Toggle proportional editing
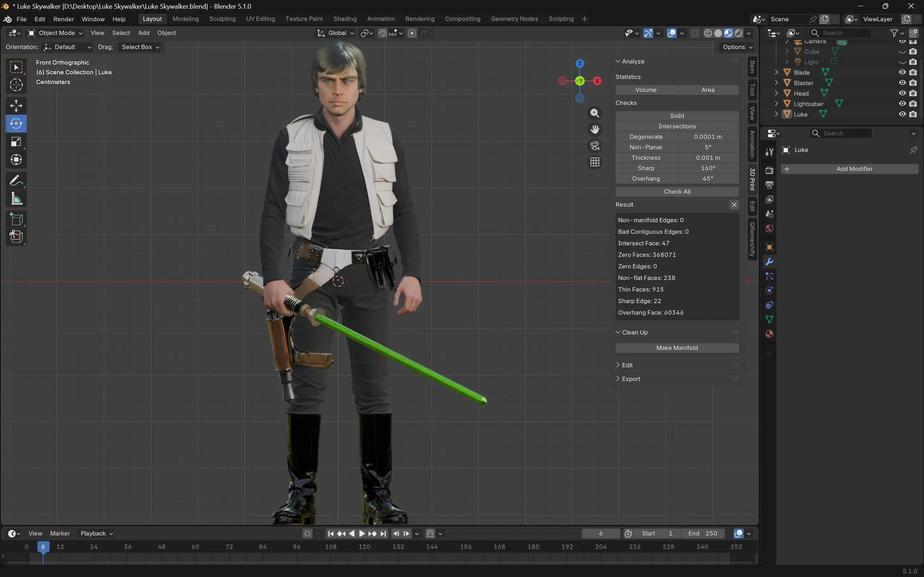Image resolution: width=924 pixels, height=577 pixels. pos(412,33)
